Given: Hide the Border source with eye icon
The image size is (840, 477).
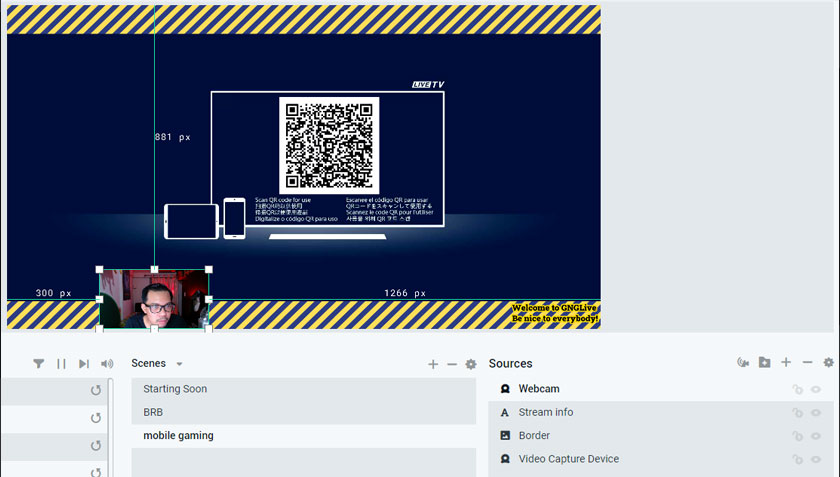Looking at the screenshot, I should click(816, 436).
